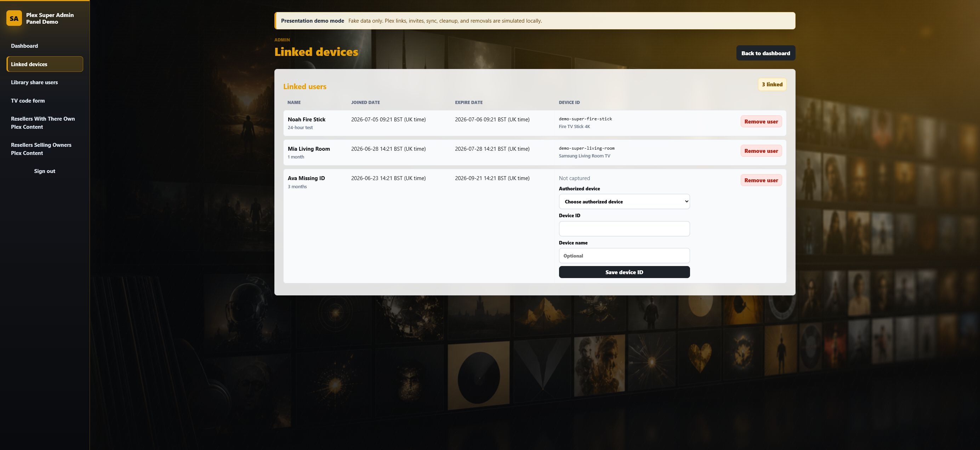Select Linked devices in sidebar
980x450 pixels.
(45, 64)
